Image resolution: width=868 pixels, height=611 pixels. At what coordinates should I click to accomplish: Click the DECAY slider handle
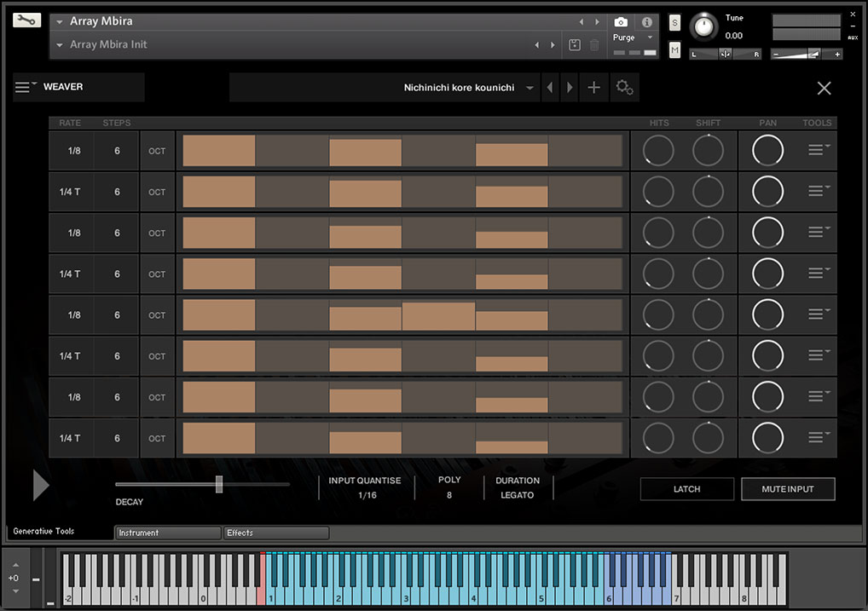tap(219, 484)
